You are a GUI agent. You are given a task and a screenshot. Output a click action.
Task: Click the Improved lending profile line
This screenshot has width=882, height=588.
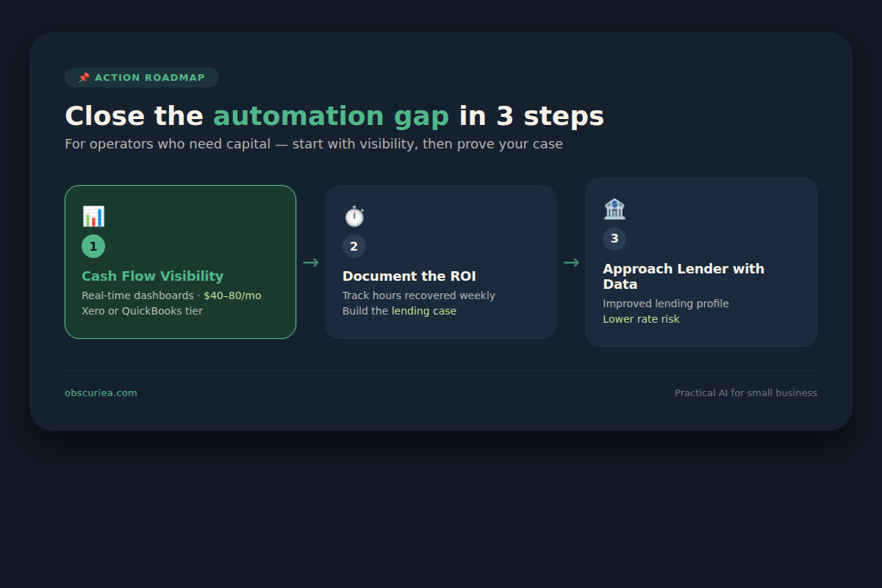click(x=666, y=304)
